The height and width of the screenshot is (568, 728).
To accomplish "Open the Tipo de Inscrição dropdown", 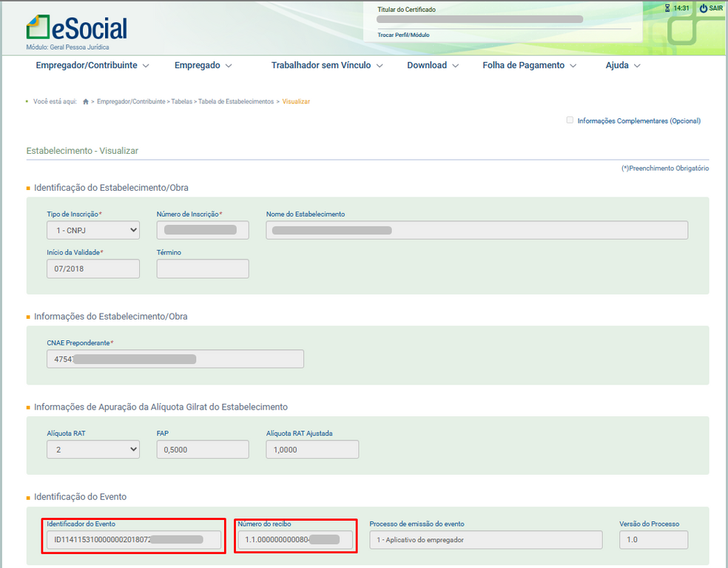I will coord(93,230).
